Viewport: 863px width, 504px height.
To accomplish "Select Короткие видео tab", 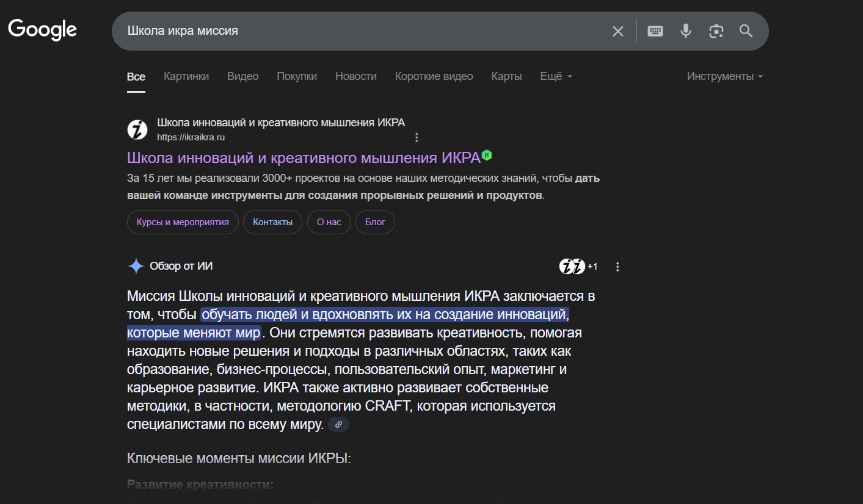I will pos(434,76).
